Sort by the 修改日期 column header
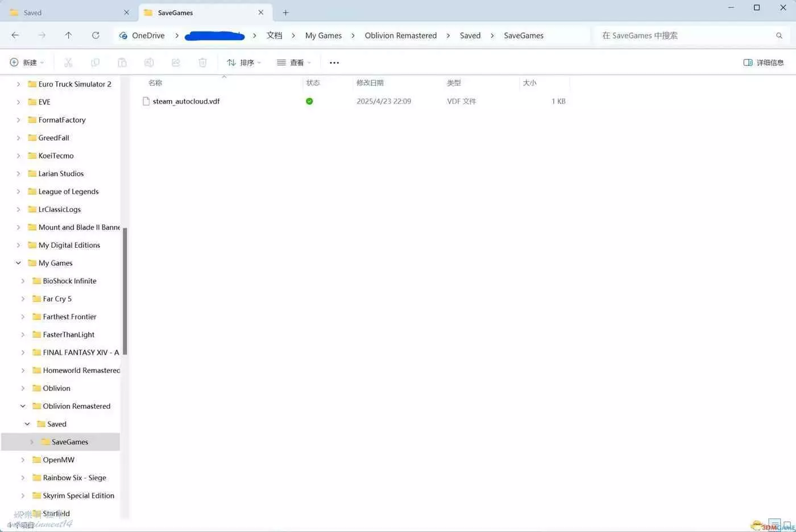Image resolution: width=796 pixels, height=532 pixels. 370,83
